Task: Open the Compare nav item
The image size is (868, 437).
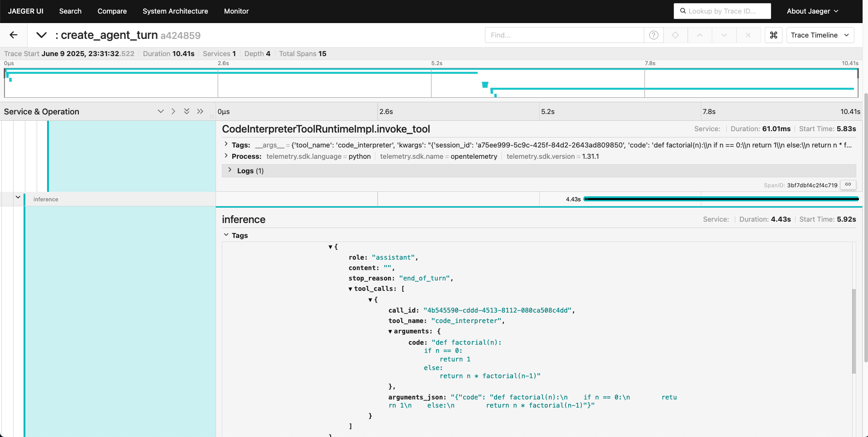Action: click(112, 11)
